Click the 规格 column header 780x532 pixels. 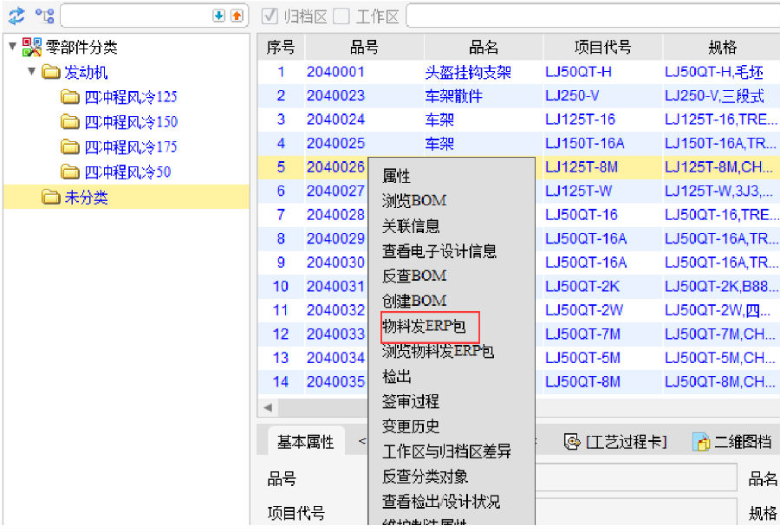pyautogui.click(x=722, y=48)
